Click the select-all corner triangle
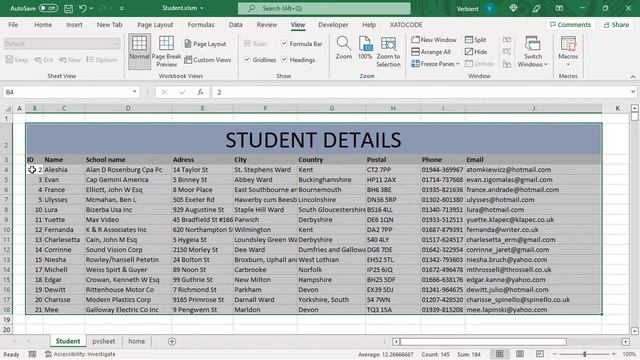Viewport: 640px width, 360px height. click(8, 109)
